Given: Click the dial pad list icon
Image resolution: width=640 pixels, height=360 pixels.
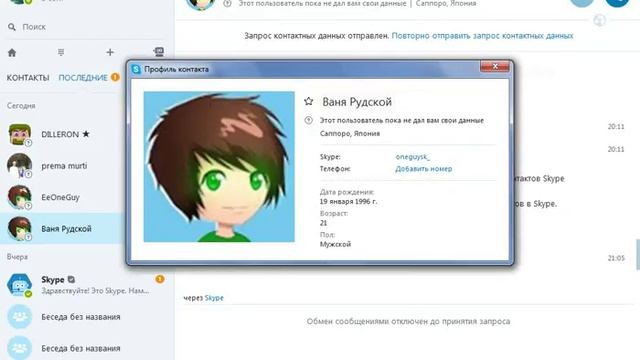Looking at the screenshot, I should coord(61,52).
